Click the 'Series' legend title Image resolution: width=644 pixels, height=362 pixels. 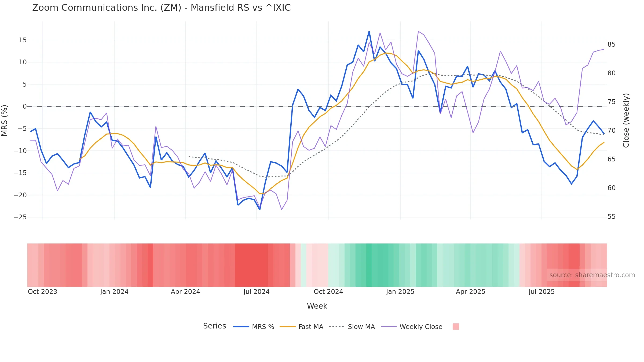214,326
